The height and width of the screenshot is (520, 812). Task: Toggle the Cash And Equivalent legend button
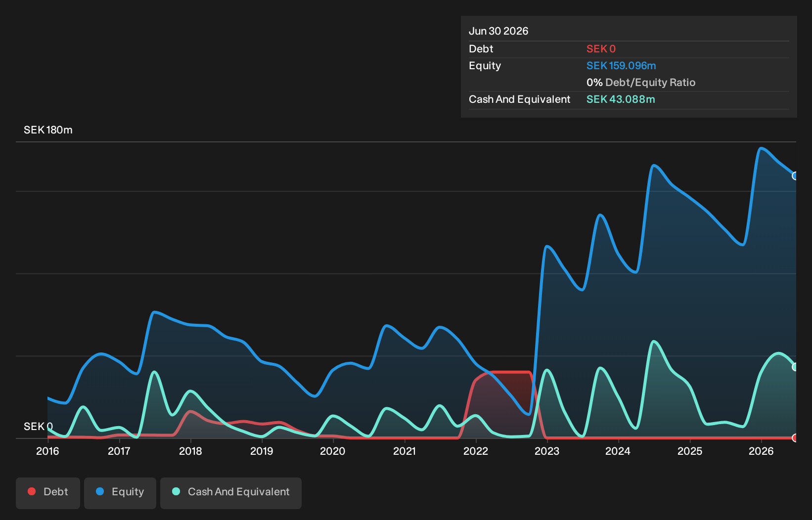(231, 493)
